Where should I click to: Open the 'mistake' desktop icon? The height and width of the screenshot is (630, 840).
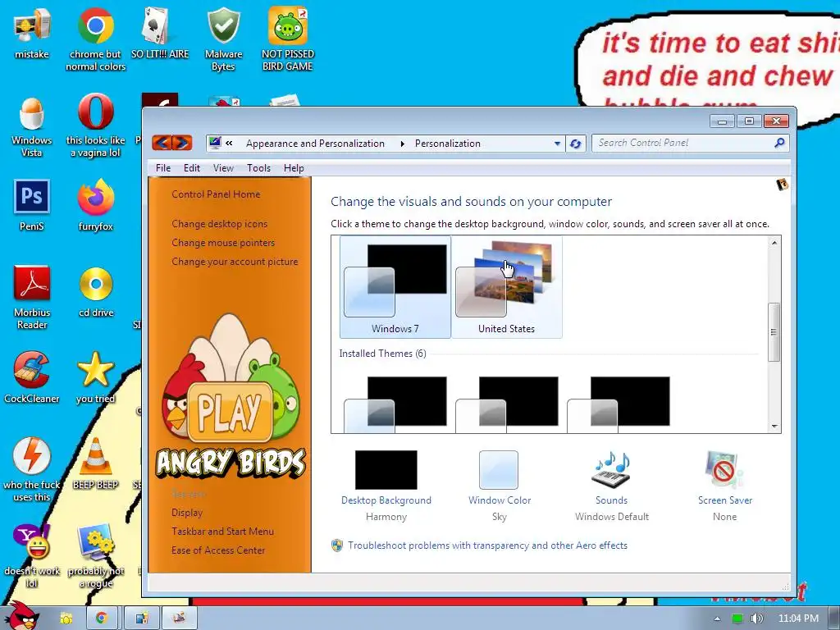click(x=32, y=33)
